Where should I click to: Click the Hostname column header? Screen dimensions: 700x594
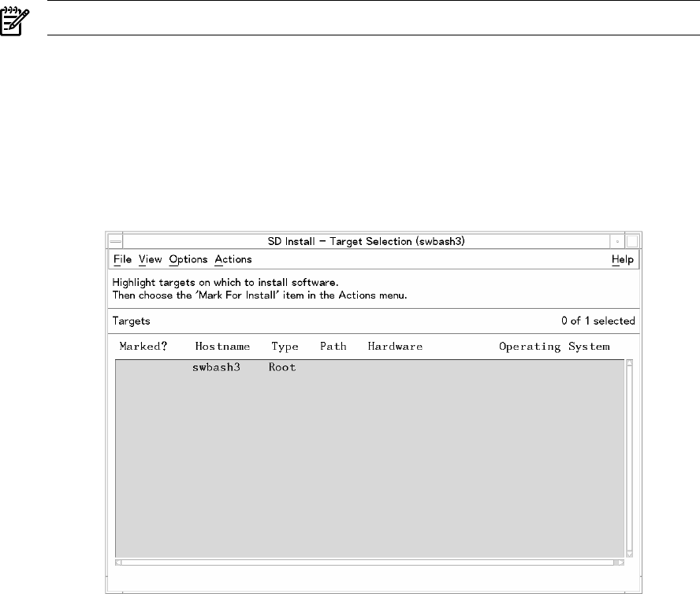pos(222,347)
